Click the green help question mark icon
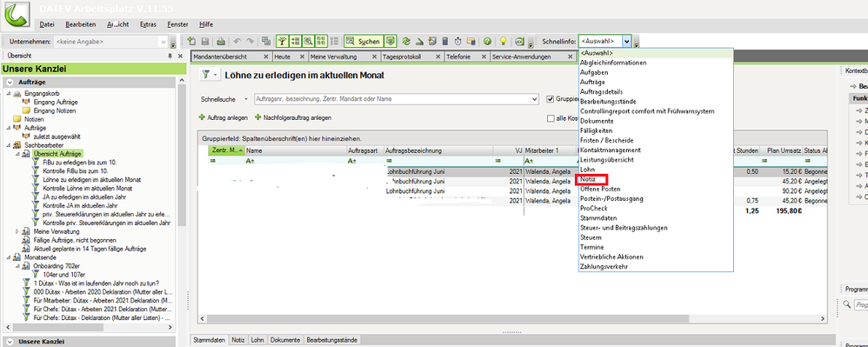This screenshot has height=347, width=868. click(488, 42)
